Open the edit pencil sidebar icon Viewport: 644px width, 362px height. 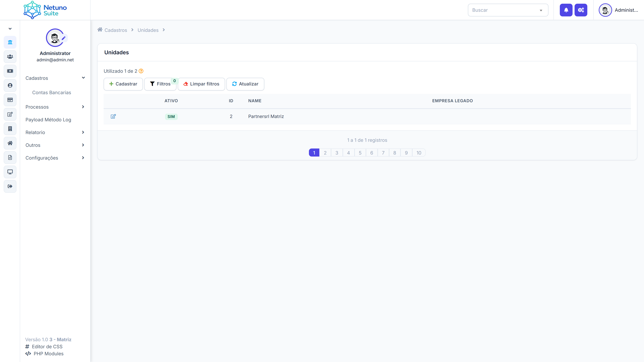pyautogui.click(x=10, y=114)
